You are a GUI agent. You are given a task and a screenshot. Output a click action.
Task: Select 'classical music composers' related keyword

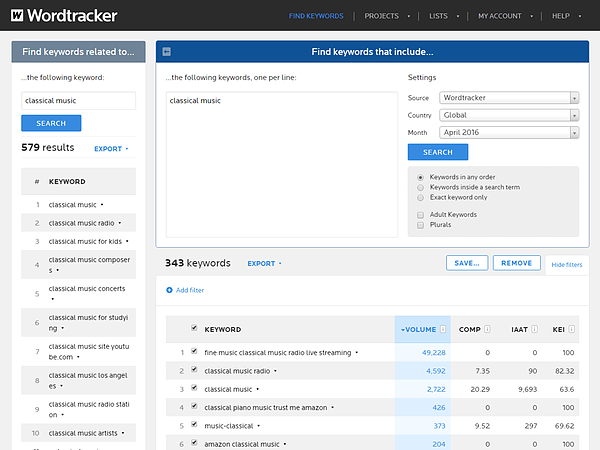click(x=89, y=265)
